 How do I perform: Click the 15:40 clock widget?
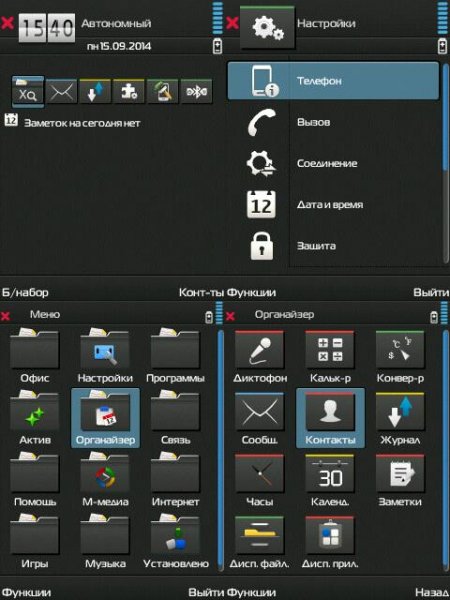point(47,28)
